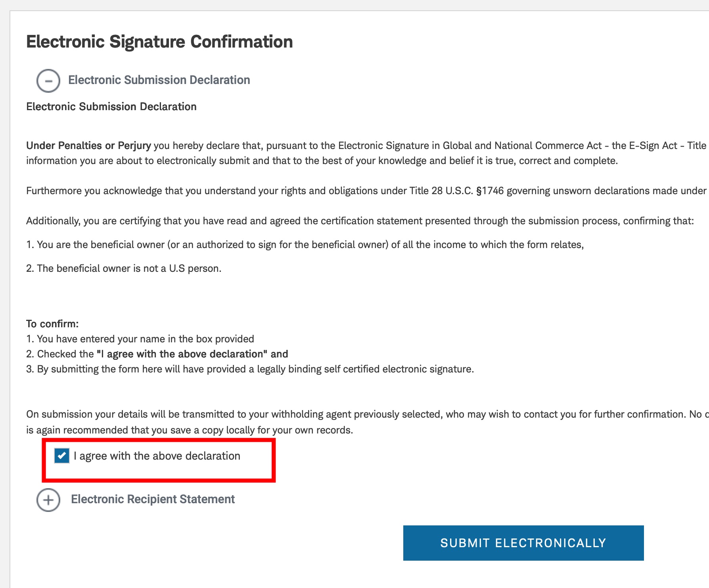Click the 'You are the beneficial owner' line
This screenshot has height=588, width=709.
305,245
